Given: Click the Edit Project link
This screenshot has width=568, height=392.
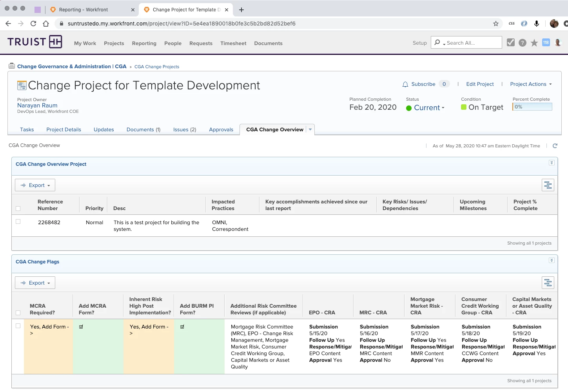Looking at the screenshot, I should [x=480, y=84].
